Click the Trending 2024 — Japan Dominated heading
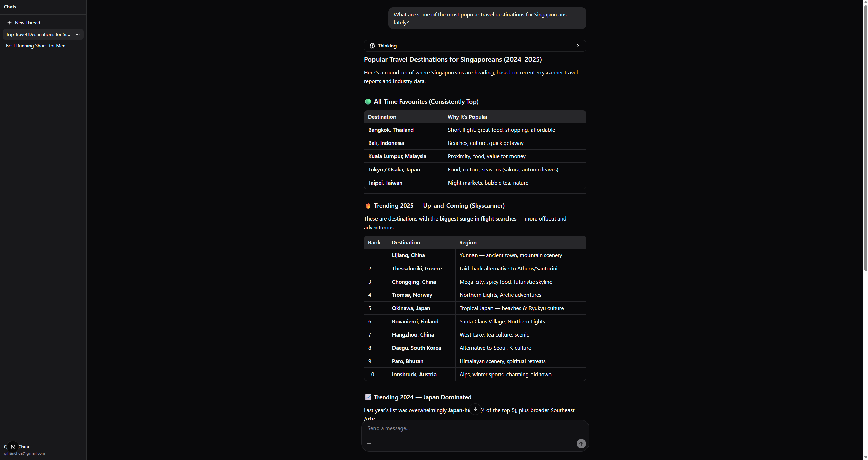Viewport: 868px width, 460px height. tap(423, 397)
